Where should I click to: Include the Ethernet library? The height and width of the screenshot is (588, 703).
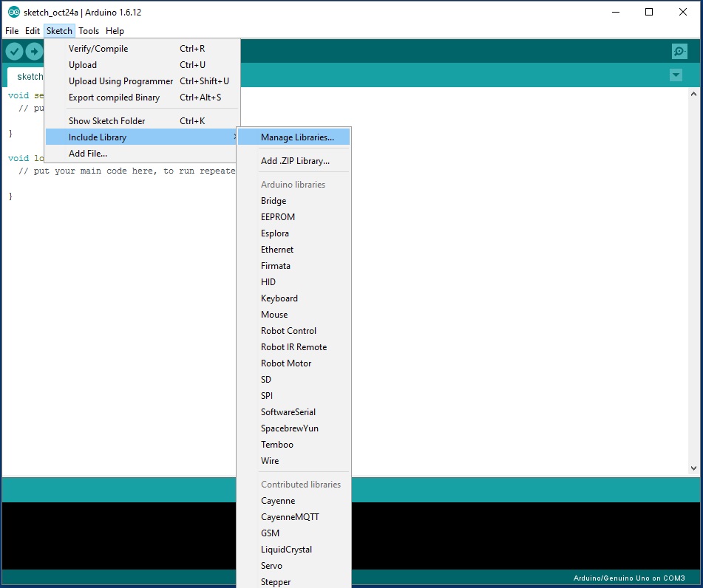pos(293,249)
